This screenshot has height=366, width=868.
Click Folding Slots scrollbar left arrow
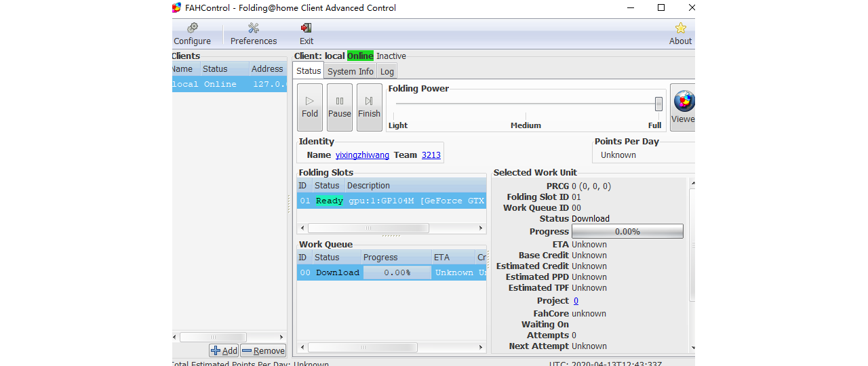302,228
